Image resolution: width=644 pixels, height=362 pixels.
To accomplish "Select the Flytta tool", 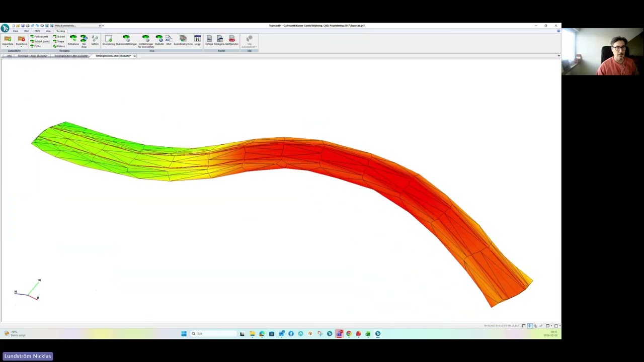I will click(36, 46).
